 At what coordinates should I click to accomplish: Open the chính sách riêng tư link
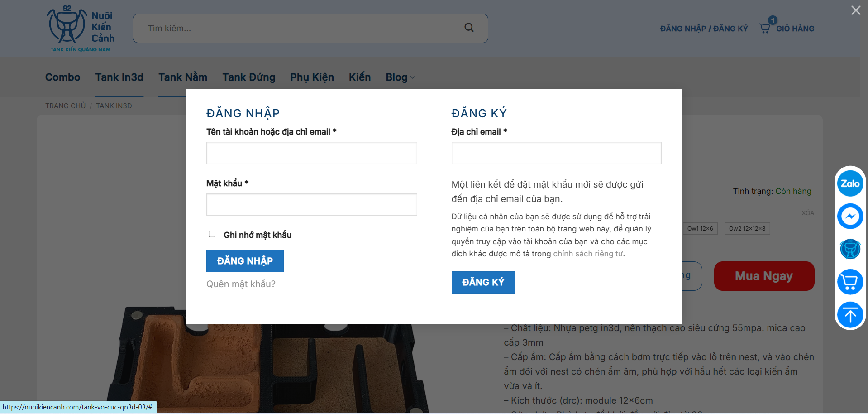tap(588, 254)
